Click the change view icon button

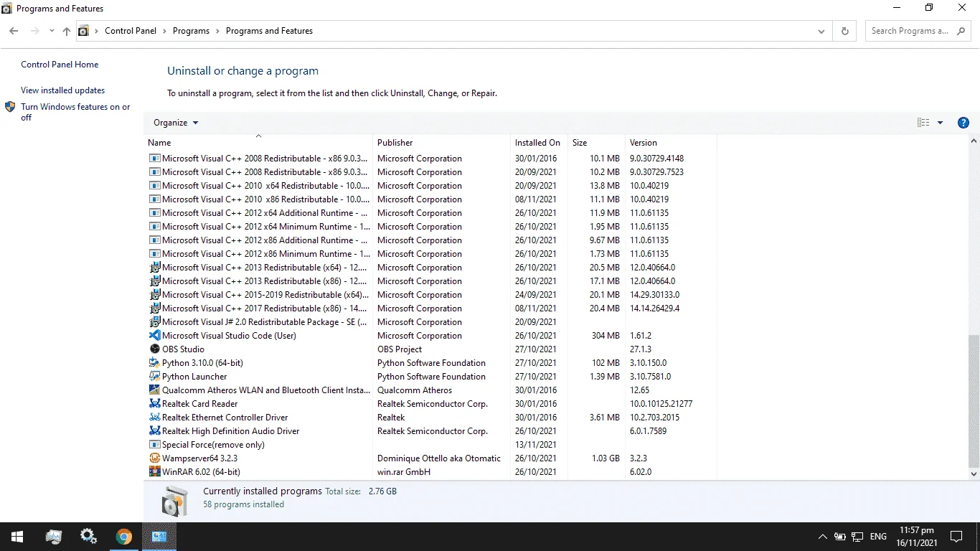(923, 123)
